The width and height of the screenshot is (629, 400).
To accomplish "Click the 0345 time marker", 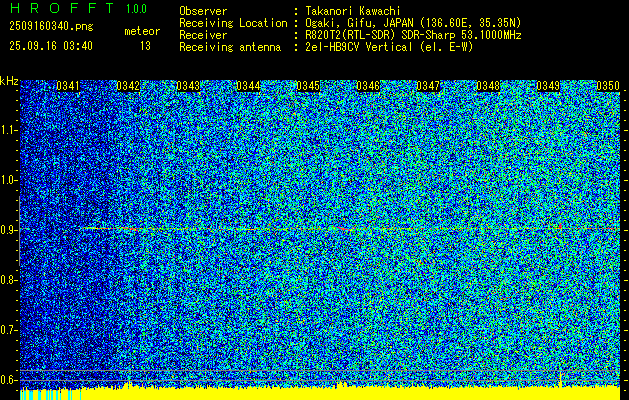I will (308, 86).
